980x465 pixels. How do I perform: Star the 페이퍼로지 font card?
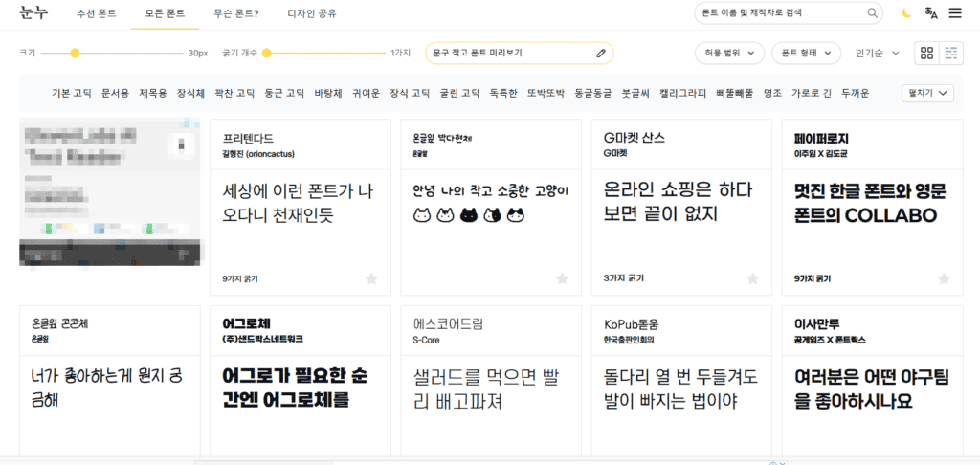click(x=944, y=278)
